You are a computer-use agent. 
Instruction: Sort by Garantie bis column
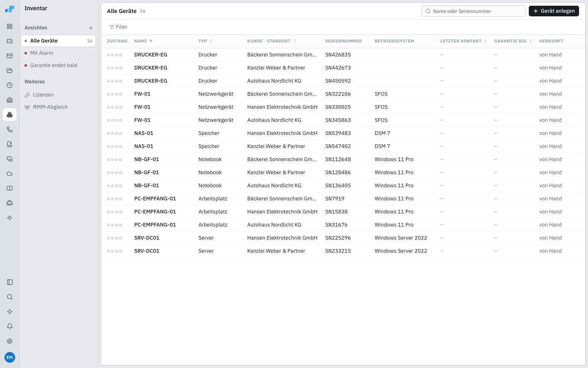coord(513,41)
